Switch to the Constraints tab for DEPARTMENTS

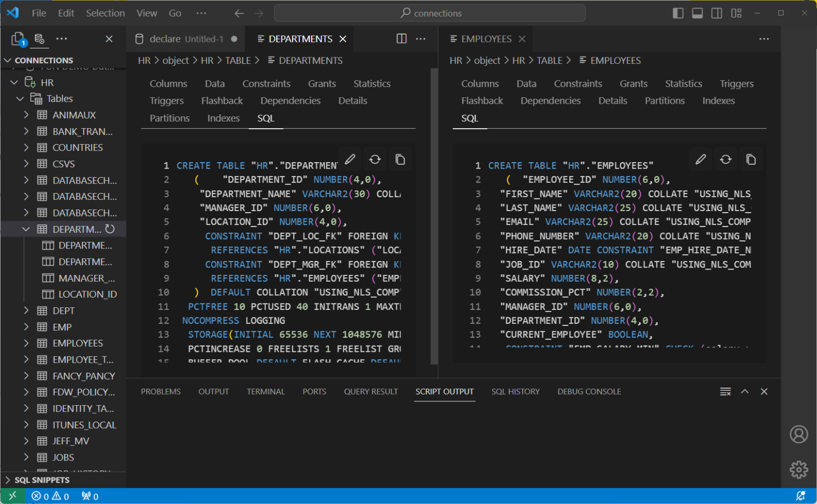(x=266, y=83)
